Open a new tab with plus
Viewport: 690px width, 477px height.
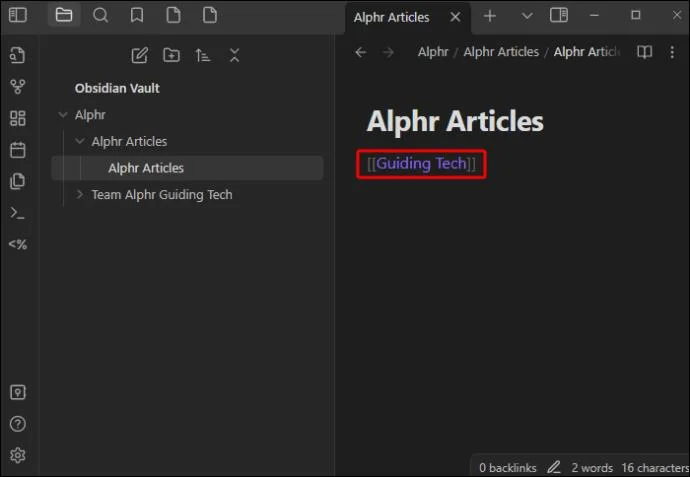(490, 16)
